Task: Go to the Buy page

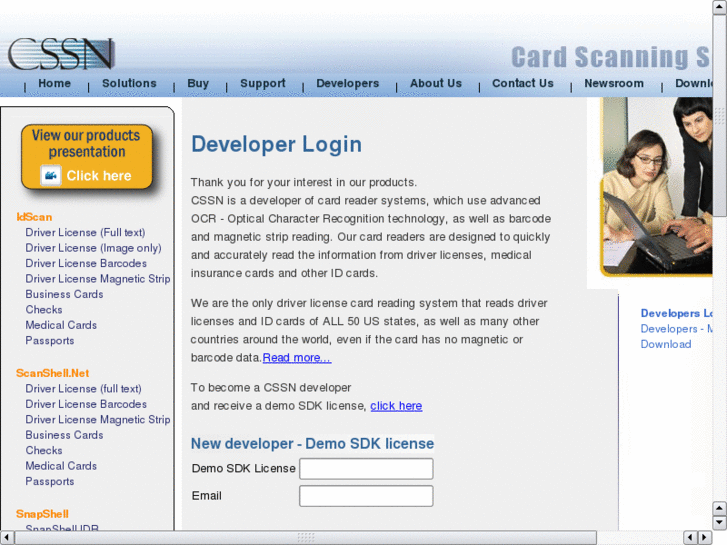Action: [x=198, y=83]
